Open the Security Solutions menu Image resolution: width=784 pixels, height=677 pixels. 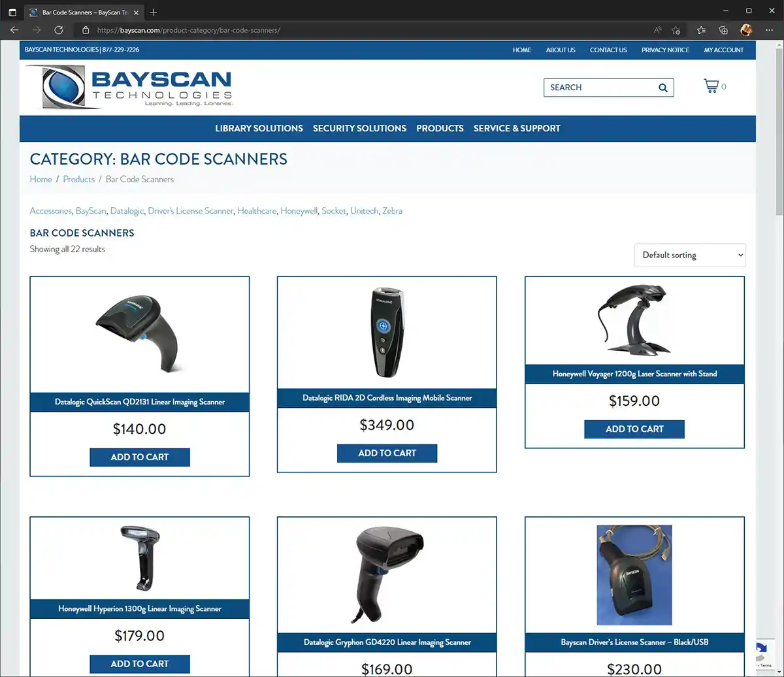tap(359, 128)
